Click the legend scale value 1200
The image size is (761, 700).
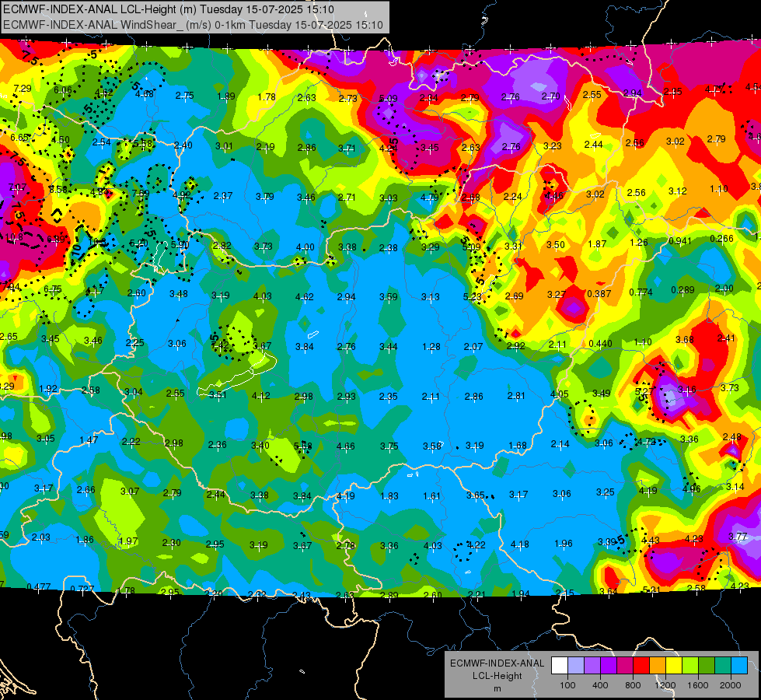665,685
